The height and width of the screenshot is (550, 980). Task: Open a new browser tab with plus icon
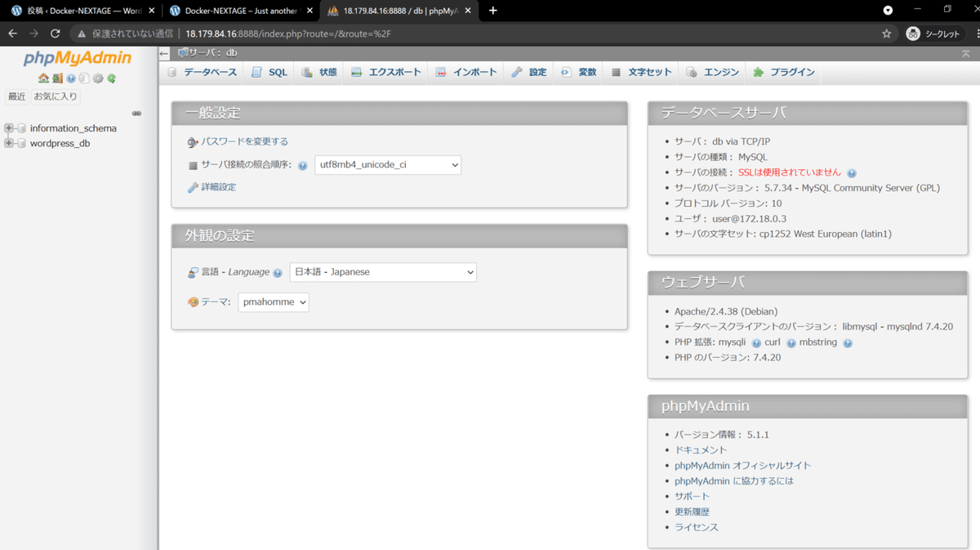click(x=492, y=11)
